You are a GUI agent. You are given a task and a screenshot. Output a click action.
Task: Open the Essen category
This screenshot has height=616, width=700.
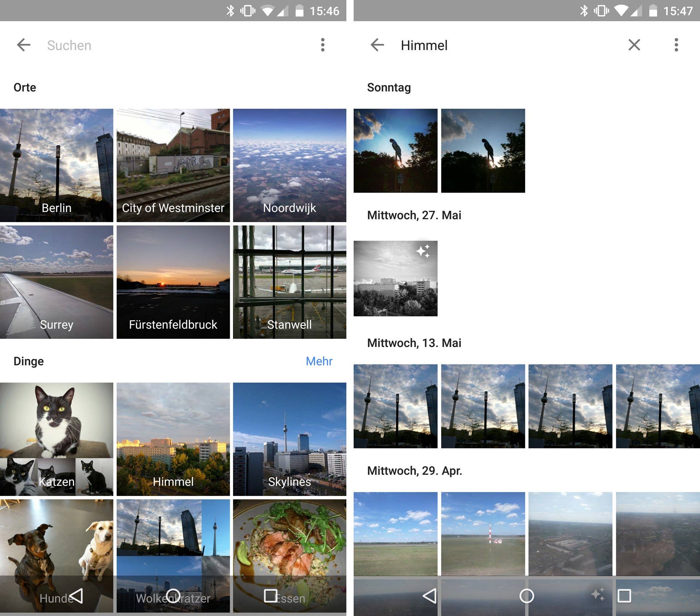coord(289,547)
